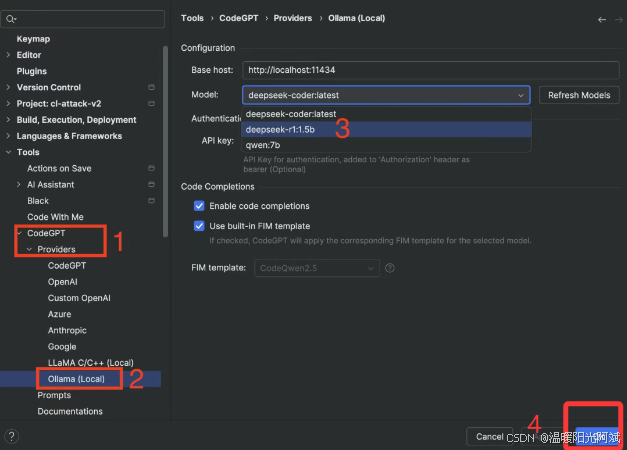The image size is (627, 450).
Task: Click the project-level icon beside Actions on Save
Action: pyautogui.click(x=152, y=168)
